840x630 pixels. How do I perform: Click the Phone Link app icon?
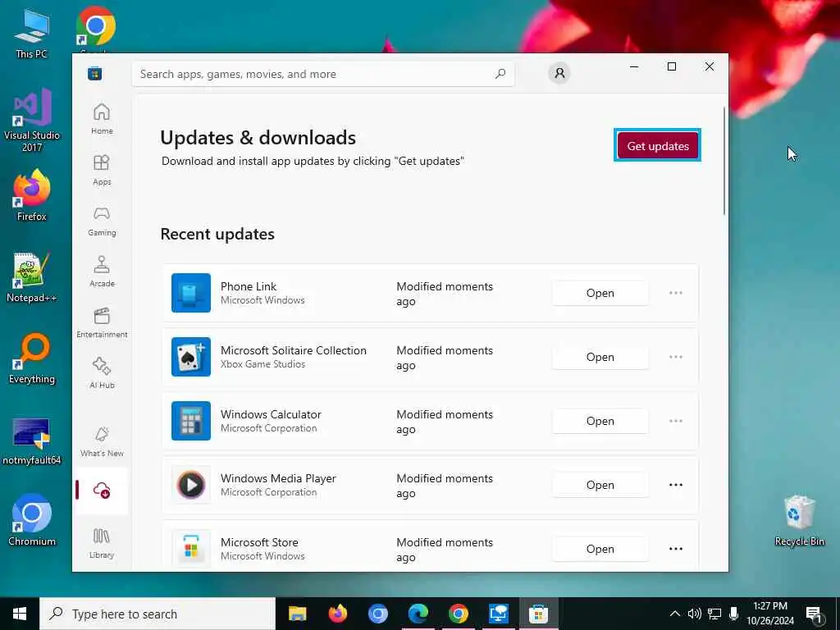[191, 293]
